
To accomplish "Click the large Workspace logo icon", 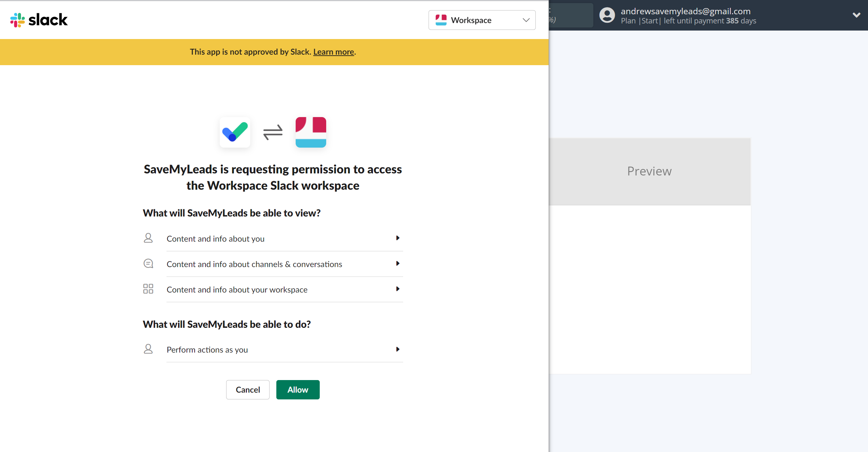I will point(311,132).
